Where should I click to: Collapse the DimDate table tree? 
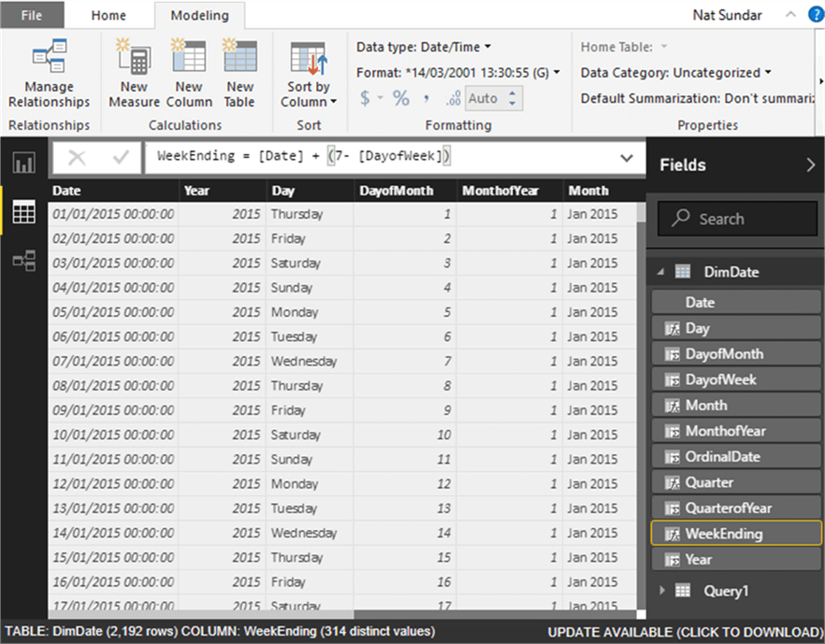[x=660, y=272]
